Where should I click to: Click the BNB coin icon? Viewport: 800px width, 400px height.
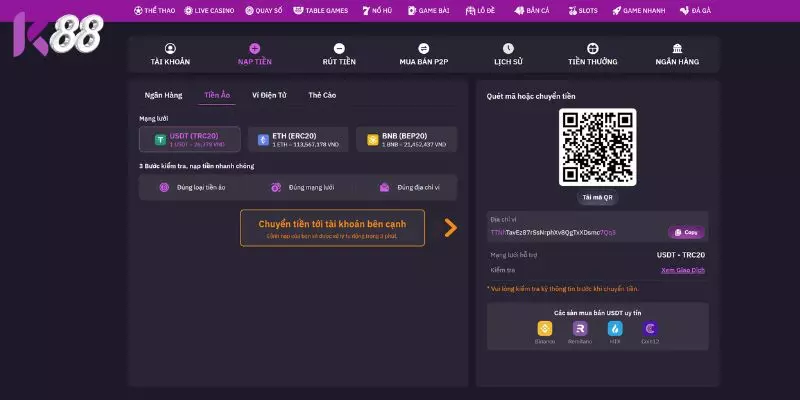[x=373, y=140]
